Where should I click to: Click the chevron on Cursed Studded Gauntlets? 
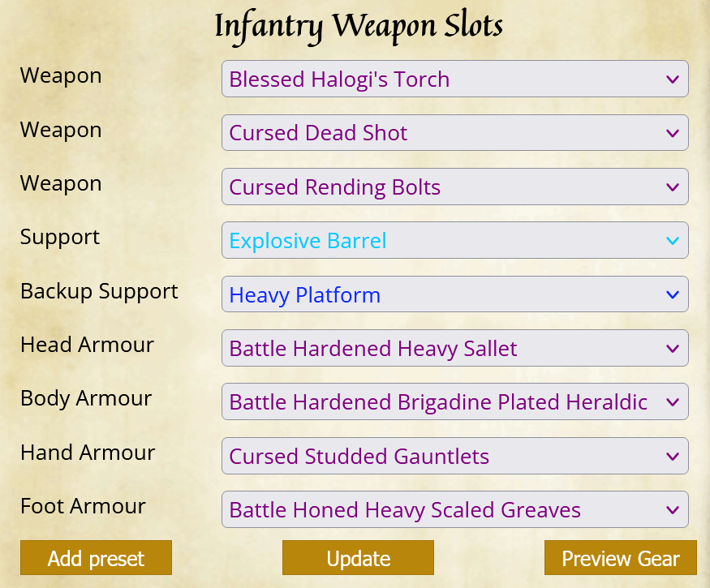coord(673,457)
